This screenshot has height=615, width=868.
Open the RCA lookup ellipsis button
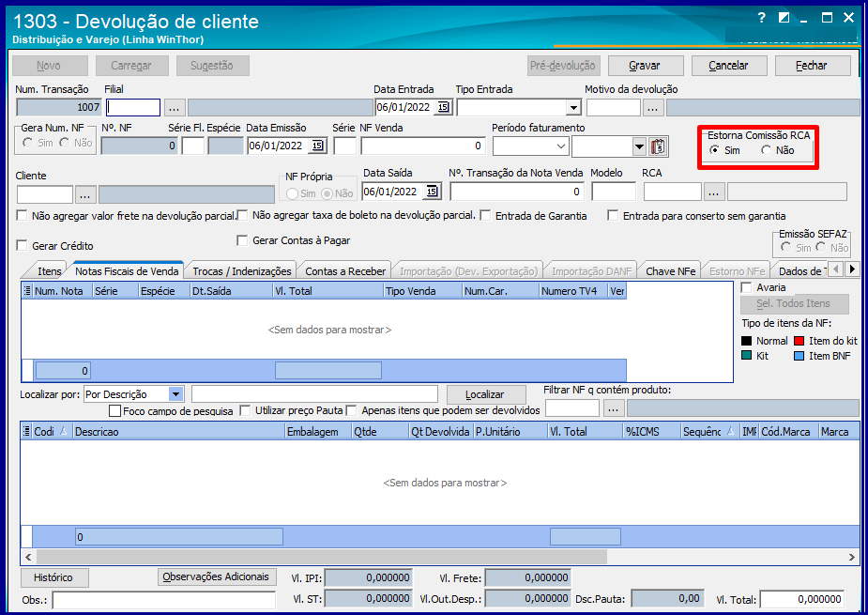[x=713, y=192]
